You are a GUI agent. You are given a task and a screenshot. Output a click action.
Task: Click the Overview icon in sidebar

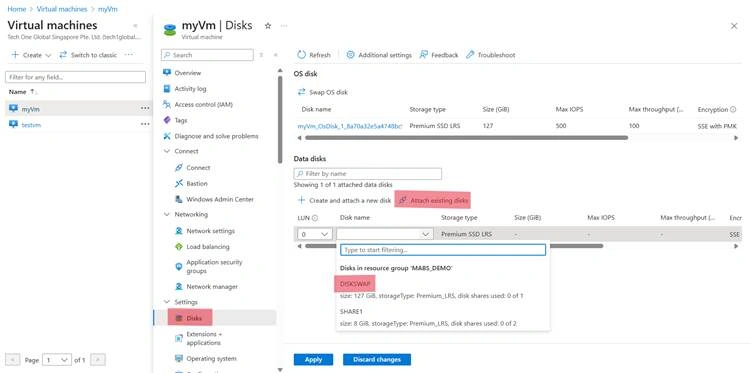(x=167, y=73)
